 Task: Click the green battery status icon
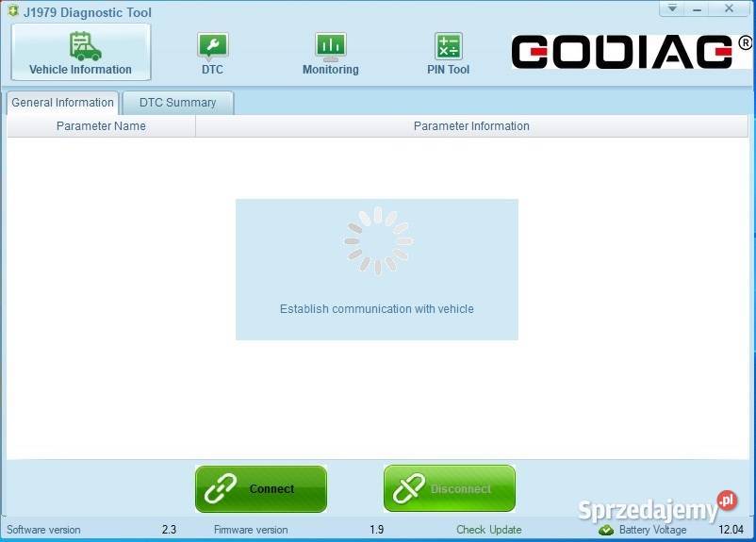pyautogui.click(x=605, y=530)
